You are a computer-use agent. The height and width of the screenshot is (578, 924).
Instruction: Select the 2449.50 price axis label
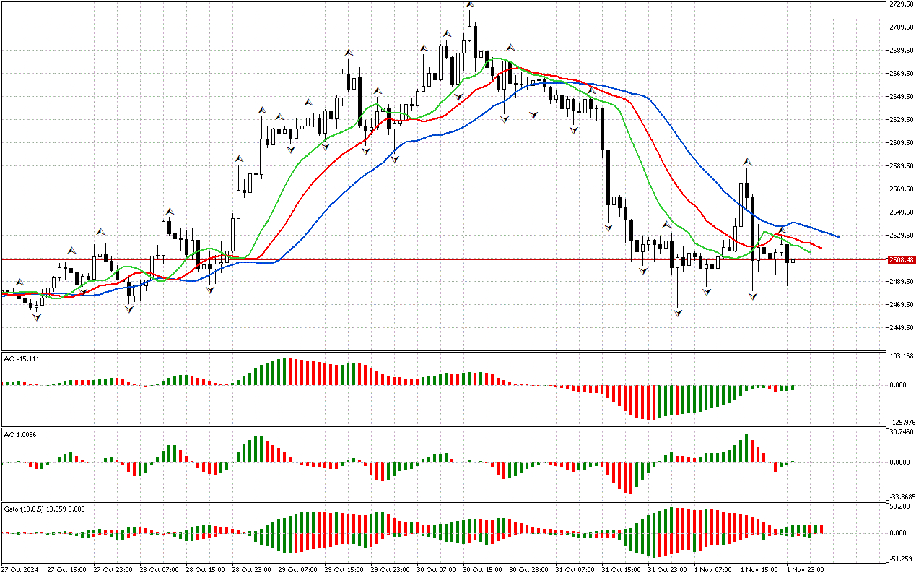(x=903, y=328)
